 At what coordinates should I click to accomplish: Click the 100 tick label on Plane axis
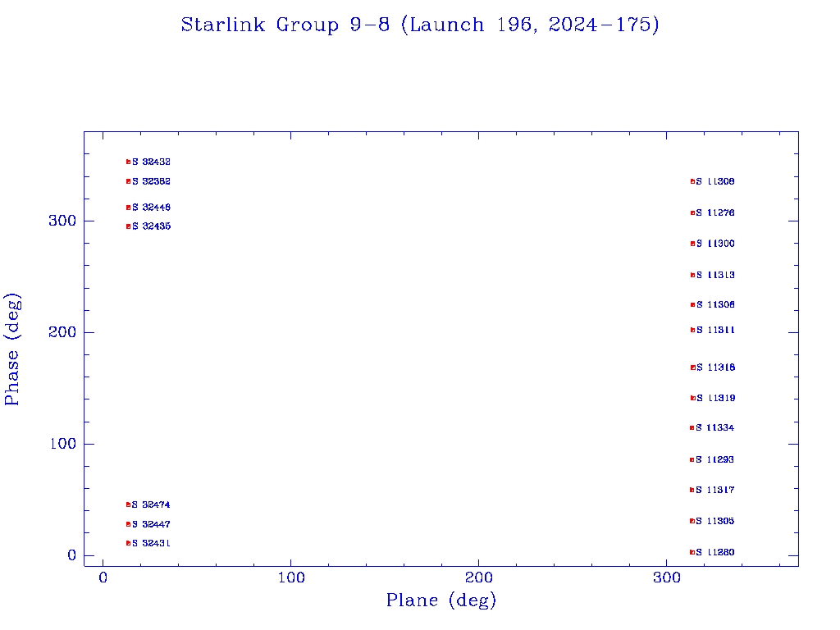[x=291, y=578]
